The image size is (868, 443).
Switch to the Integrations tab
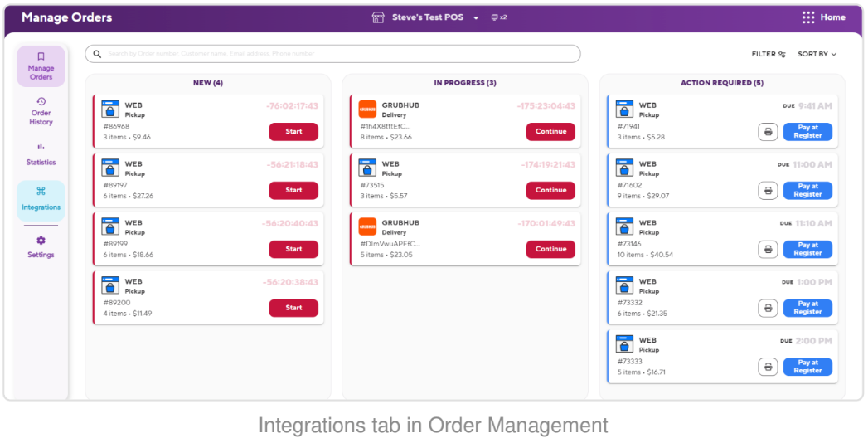(x=41, y=200)
